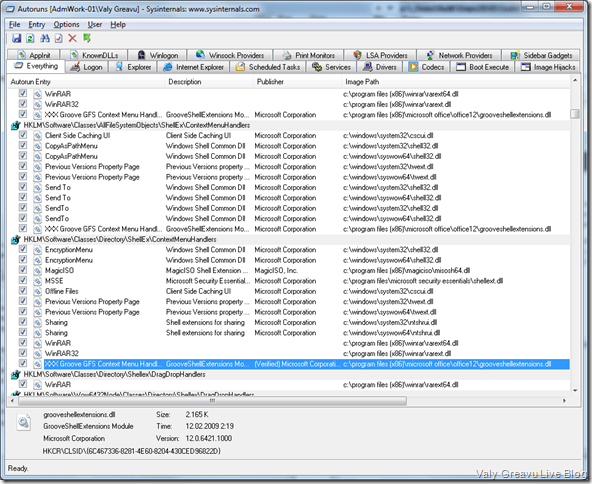Click the AllFileSystemObjects registry key icon
The width and height of the screenshot is (592, 484).
(15, 125)
